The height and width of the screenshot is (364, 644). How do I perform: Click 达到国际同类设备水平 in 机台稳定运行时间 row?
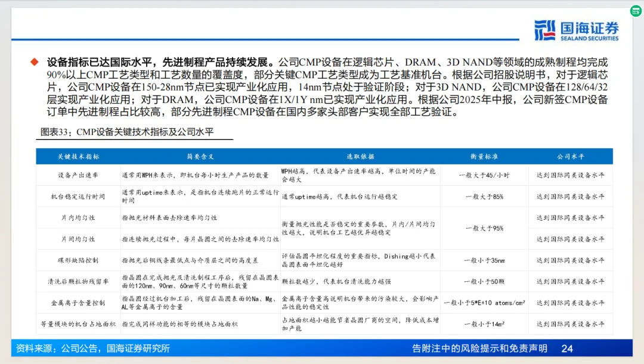point(571,197)
